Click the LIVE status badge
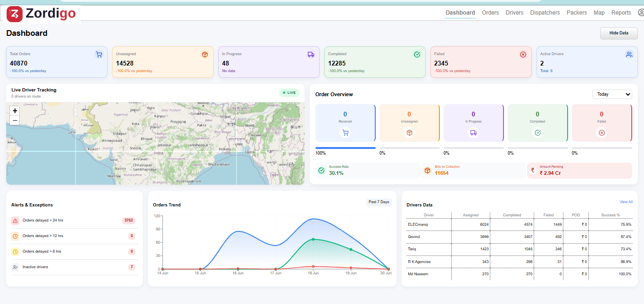 coord(289,93)
